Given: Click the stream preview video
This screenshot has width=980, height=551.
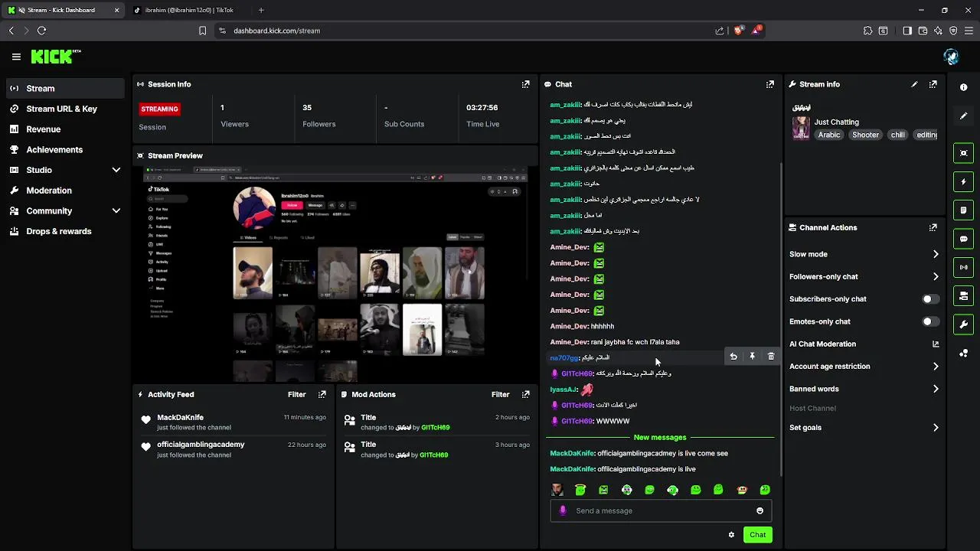Looking at the screenshot, I should pyautogui.click(x=335, y=273).
